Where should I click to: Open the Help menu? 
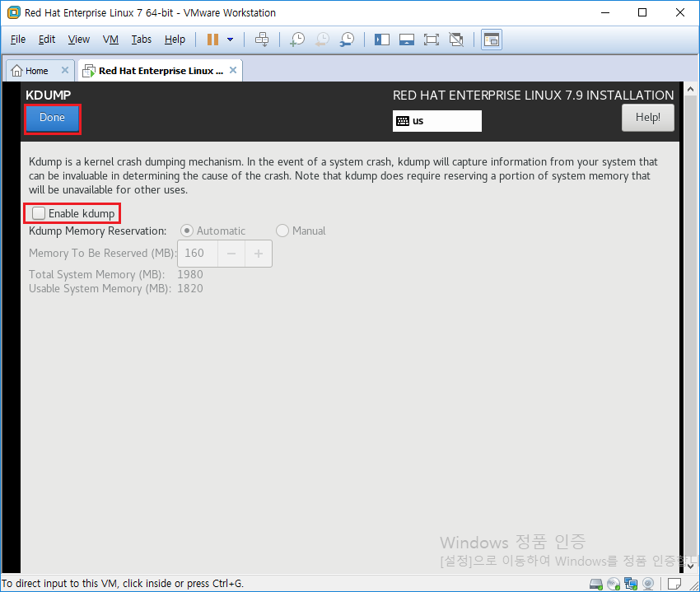pyautogui.click(x=175, y=40)
